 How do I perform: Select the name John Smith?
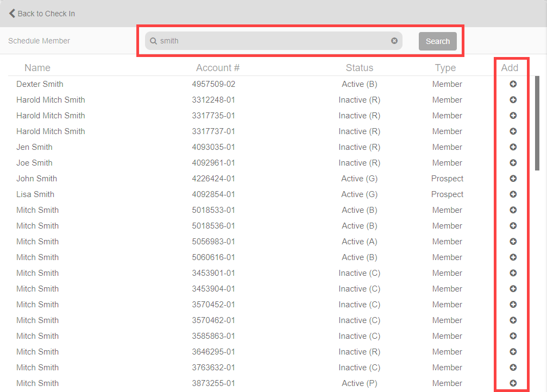36,179
